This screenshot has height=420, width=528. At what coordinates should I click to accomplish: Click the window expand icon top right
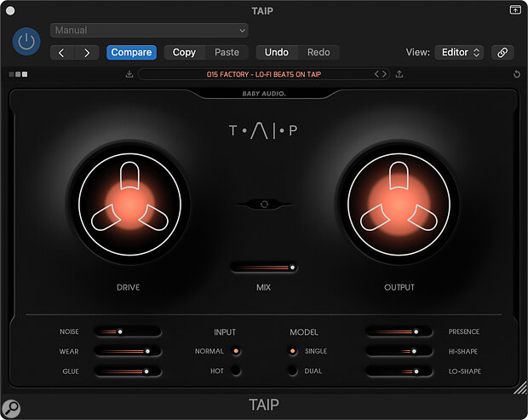pos(515,9)
